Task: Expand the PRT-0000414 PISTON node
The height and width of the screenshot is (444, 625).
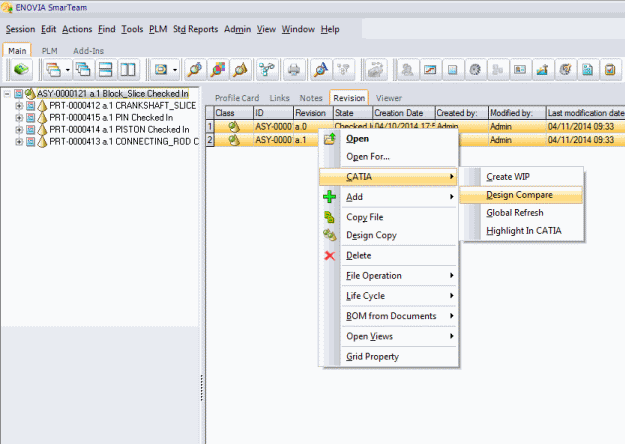Action: (19, 130)
